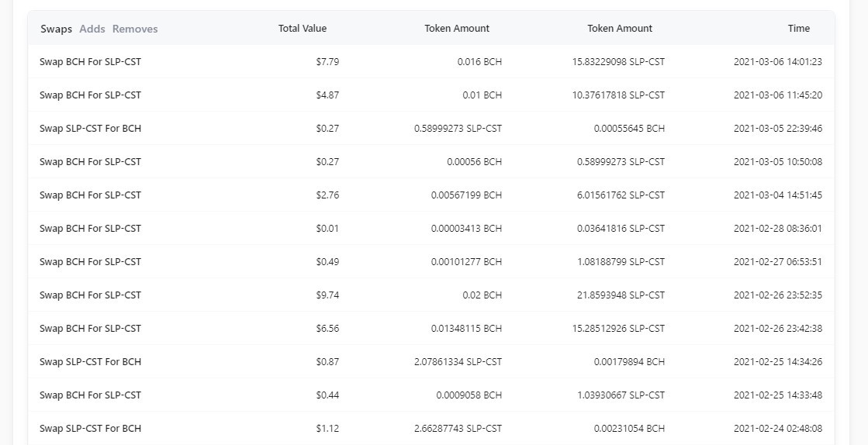Select the 0.01348115 BCH amount

[x=467, y=328]
